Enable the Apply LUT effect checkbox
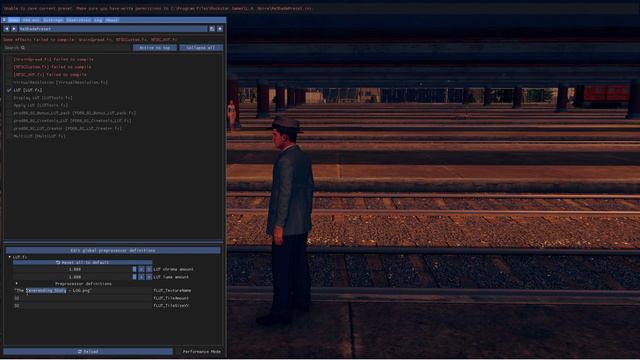 click(9, 105)
